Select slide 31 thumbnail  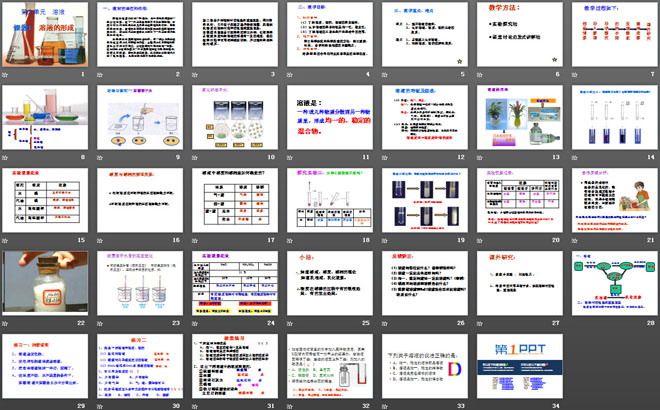[235, 366]
